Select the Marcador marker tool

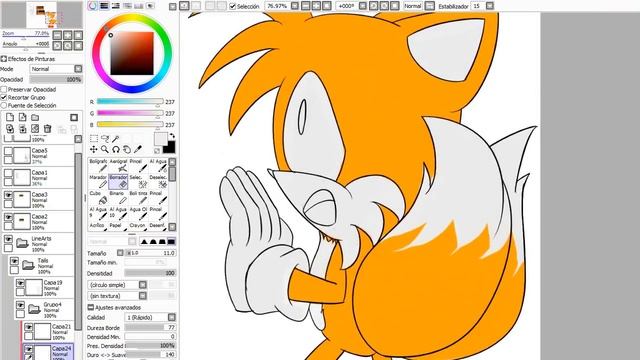click(98, 181)
